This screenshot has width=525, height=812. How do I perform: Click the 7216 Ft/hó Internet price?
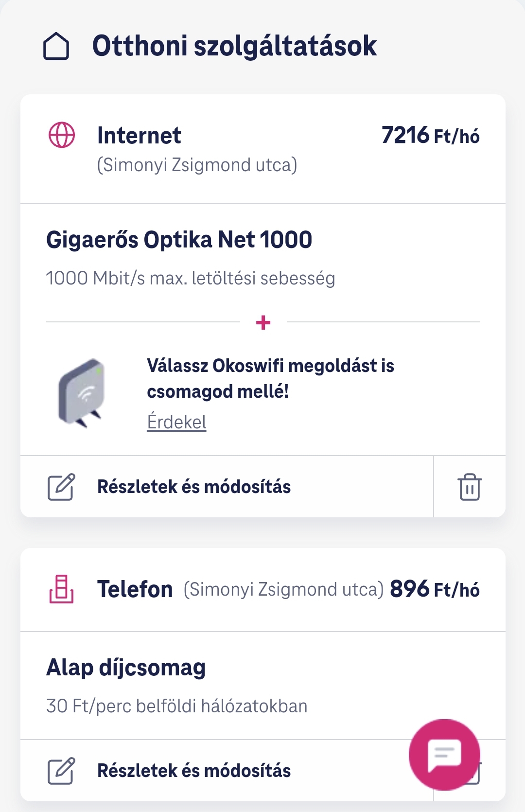tap(430, 135)
